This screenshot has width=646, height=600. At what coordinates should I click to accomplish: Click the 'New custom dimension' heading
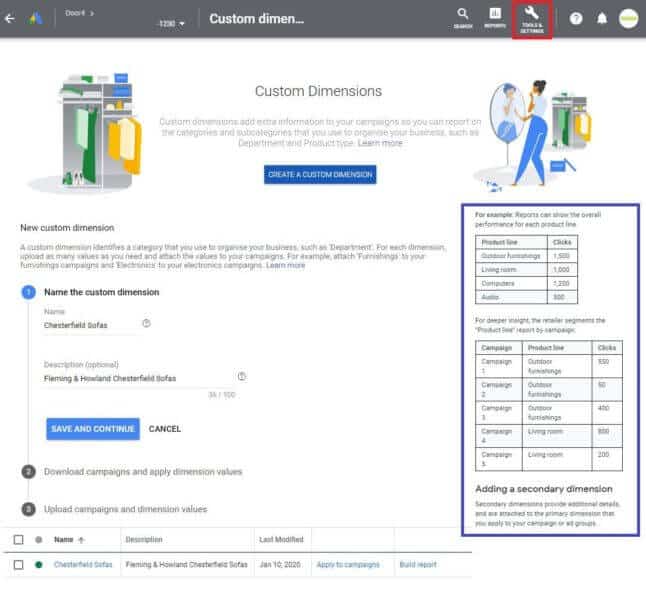(67, 228)
